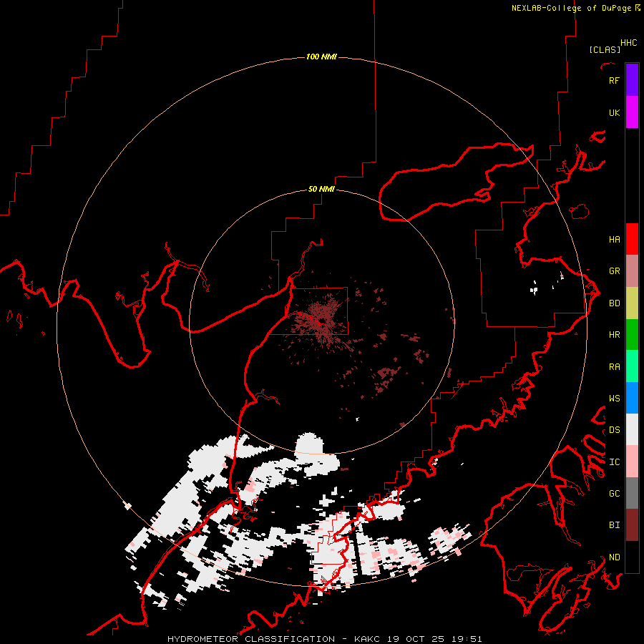Screen dimensions: 644x644
Task: Click the ND black legend swatch
Action: point(632,557)
